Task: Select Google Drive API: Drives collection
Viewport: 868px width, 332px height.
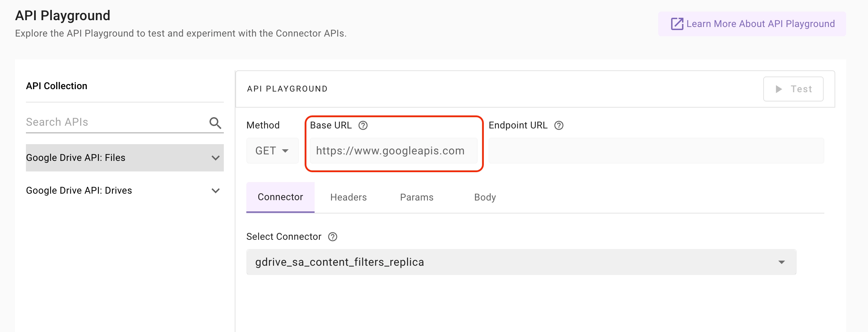Action: click(x=79, y=191)
